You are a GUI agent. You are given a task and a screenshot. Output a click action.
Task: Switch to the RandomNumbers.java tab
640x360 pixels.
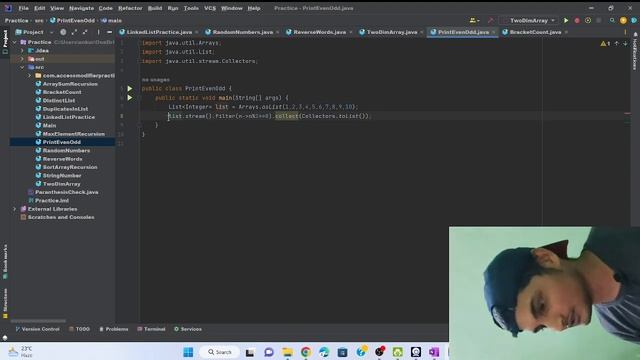pos(242,32)
